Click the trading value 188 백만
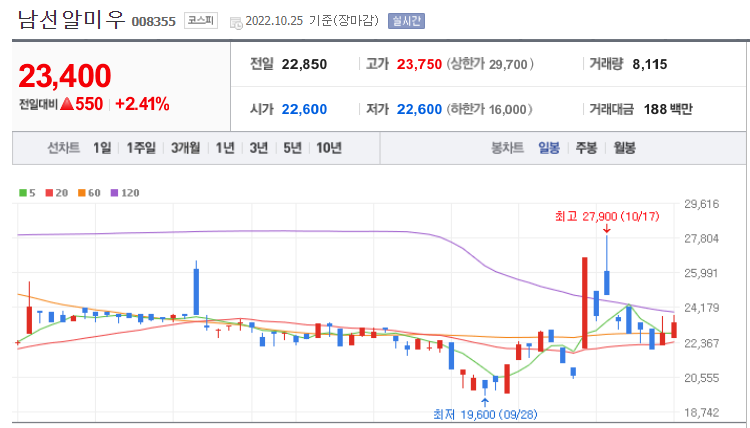The height and width of the screenshot is (428, 750). click(668, 110)
